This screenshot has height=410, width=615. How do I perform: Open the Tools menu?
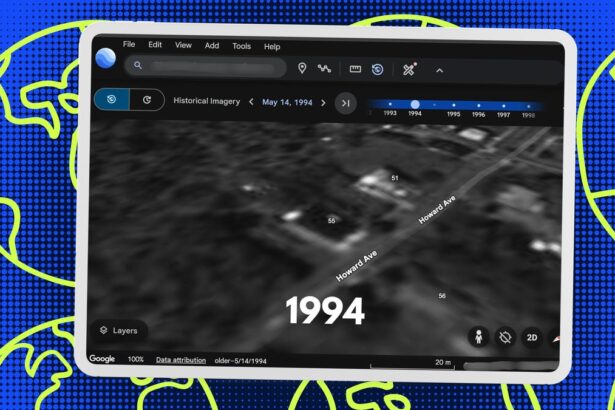pyautogui.click(x=241, y=46)
